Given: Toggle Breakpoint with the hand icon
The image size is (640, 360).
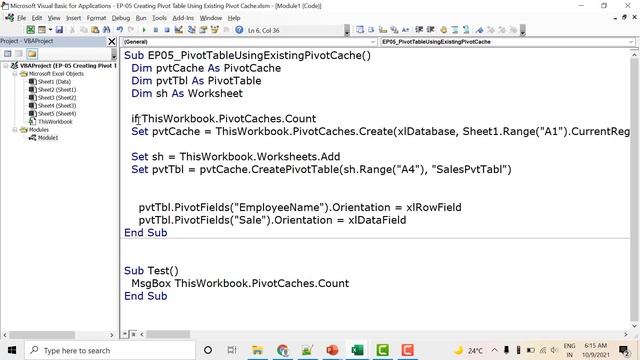Looking at the screenshot, I should (443, 30).
